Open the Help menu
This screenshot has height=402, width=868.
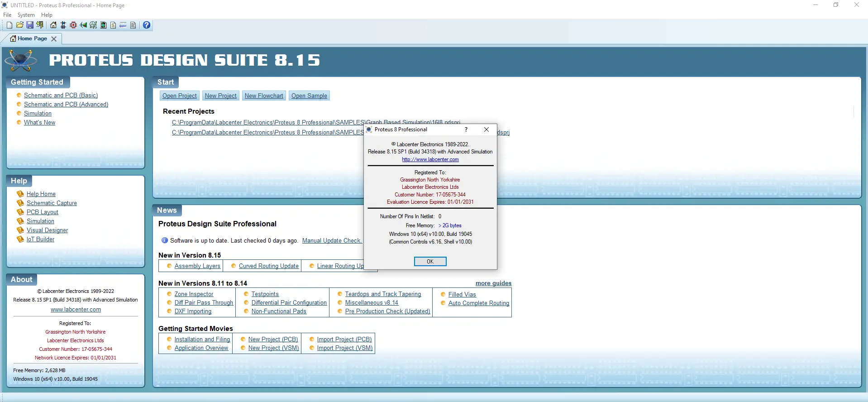point(47,15)
